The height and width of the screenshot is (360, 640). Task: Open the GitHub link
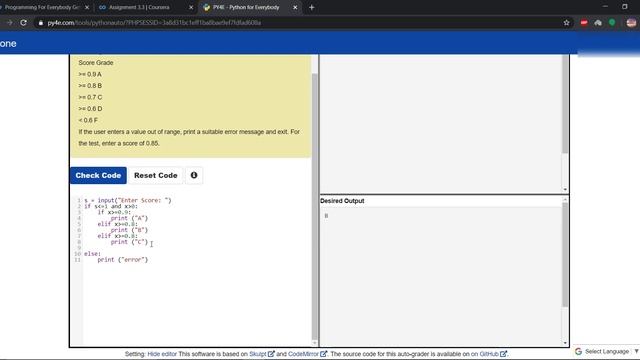point(493,354)
